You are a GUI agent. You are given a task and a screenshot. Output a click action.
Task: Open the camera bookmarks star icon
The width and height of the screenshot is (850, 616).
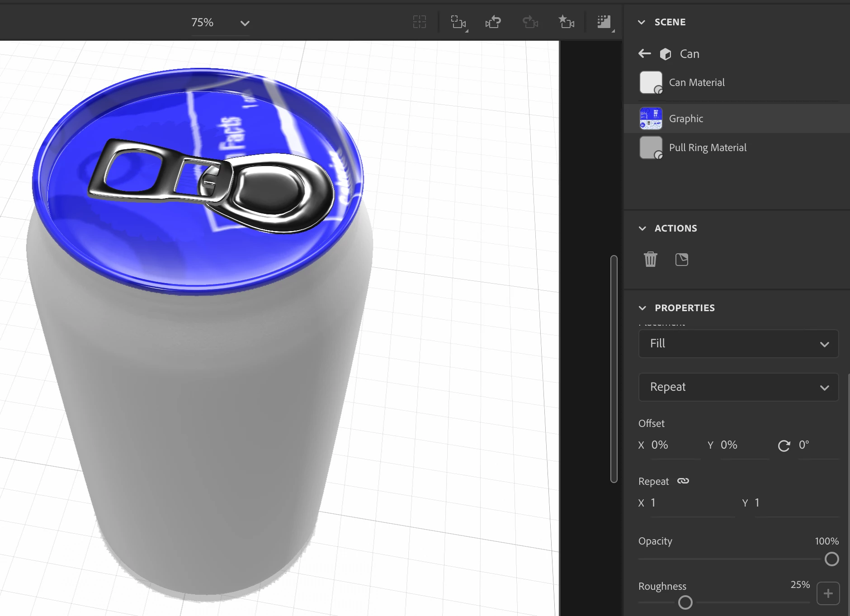click(x=566, y=22)
